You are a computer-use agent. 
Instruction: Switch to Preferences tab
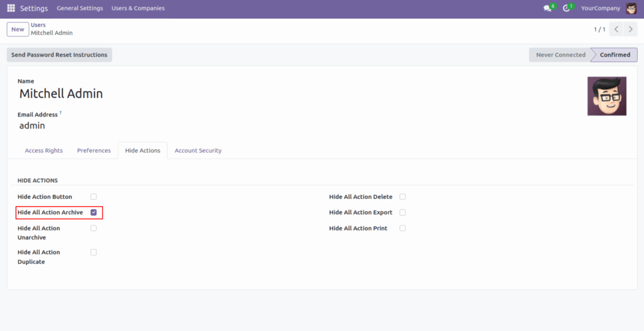pos(94,151)
